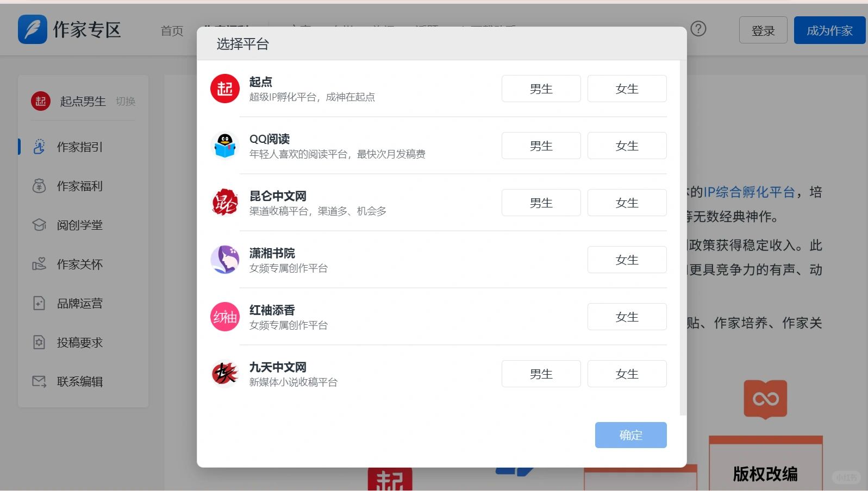Select 女生 for QQ阅读
This screenshot has width=868, height=491.
click(x=627, y=146)
